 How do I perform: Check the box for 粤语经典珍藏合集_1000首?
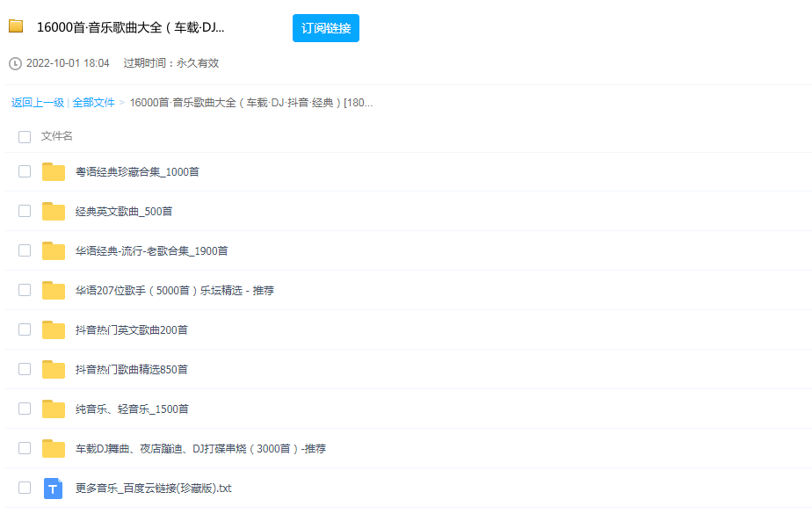click(x=25, y=171)
